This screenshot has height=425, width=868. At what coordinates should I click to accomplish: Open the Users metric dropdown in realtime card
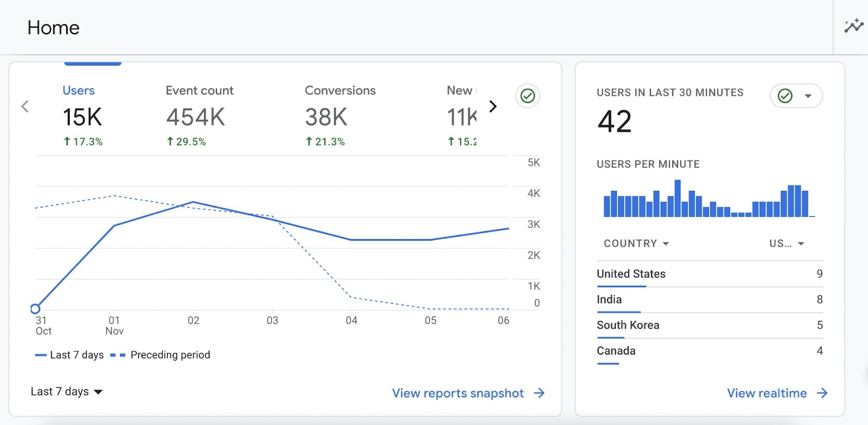click(787, 243)
